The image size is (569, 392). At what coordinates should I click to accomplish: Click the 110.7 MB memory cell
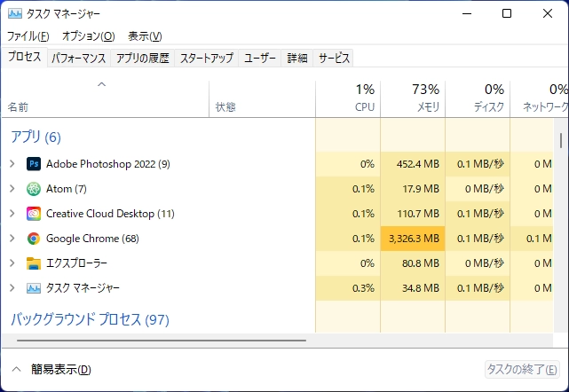(413, 214)
